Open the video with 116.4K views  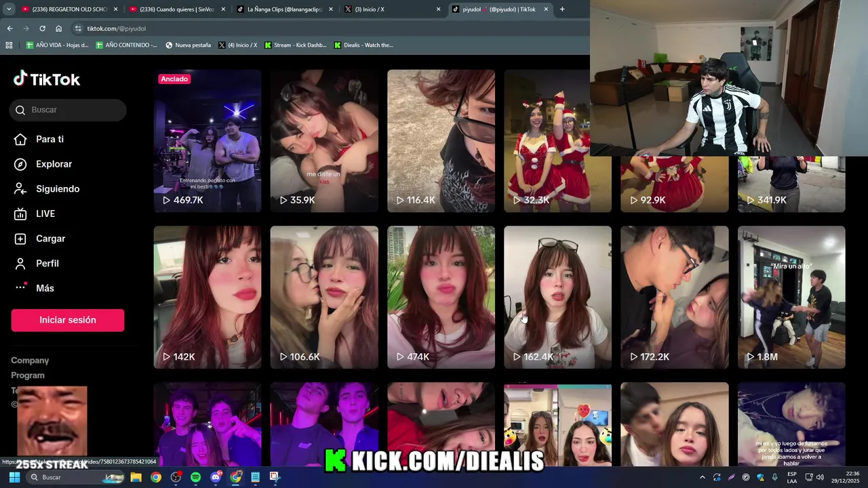[441, 141]
